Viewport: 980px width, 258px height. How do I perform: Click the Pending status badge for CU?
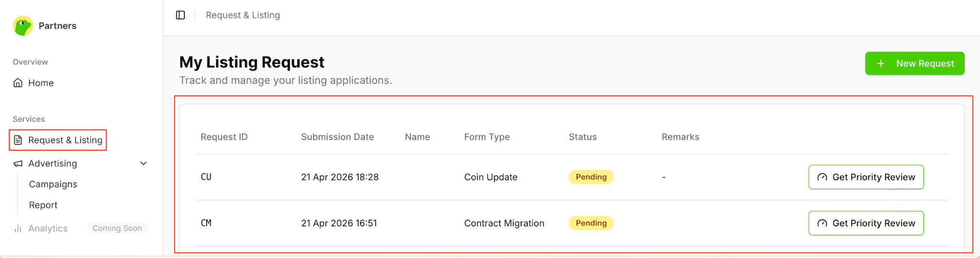click(591, 177)
